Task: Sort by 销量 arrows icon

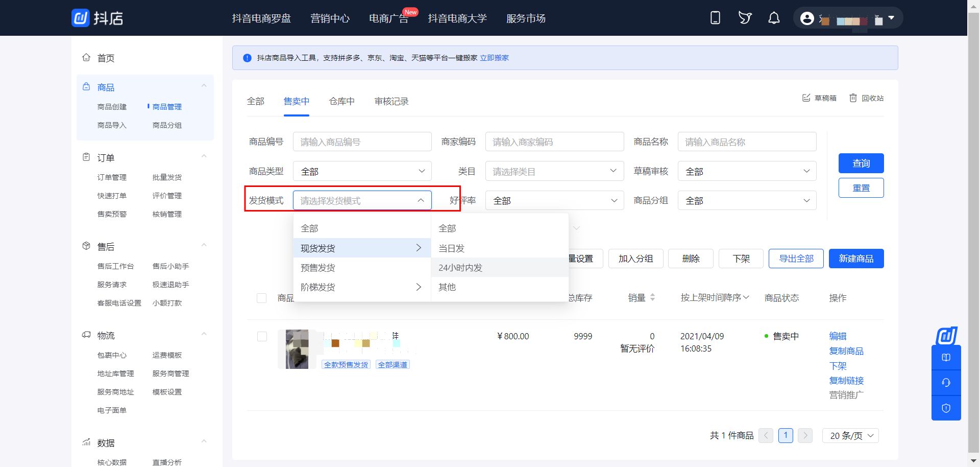Action: (652, 297)
